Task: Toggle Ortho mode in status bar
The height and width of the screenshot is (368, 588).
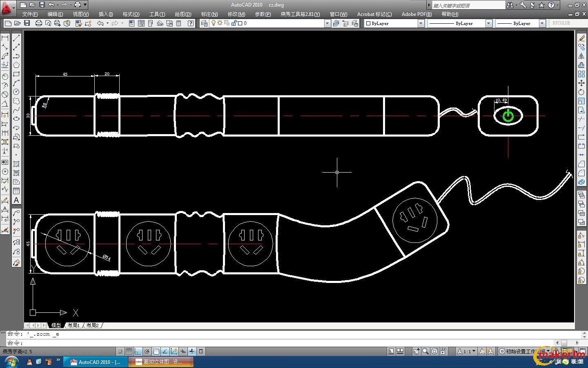Action: 138,351
